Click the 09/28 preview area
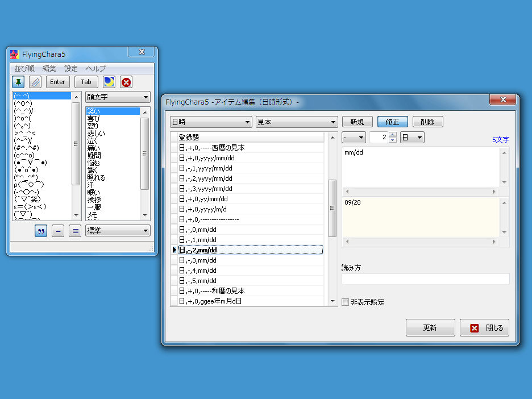The height and width of the screenshot is (399, 532). pos(421,218)
